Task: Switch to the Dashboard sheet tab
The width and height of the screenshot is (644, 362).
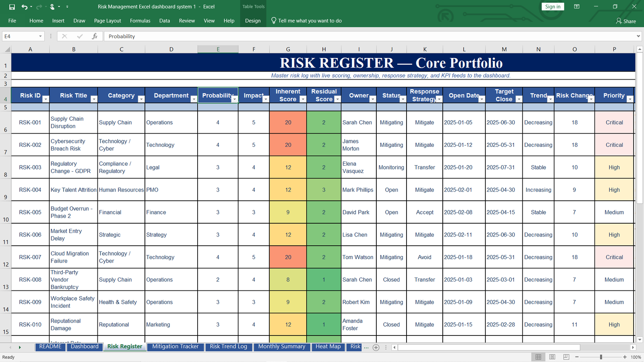Action: tap(85, 347)
